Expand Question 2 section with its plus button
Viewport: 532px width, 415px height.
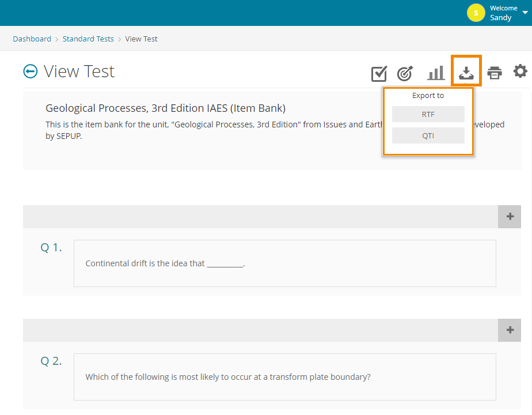(509, 330)
